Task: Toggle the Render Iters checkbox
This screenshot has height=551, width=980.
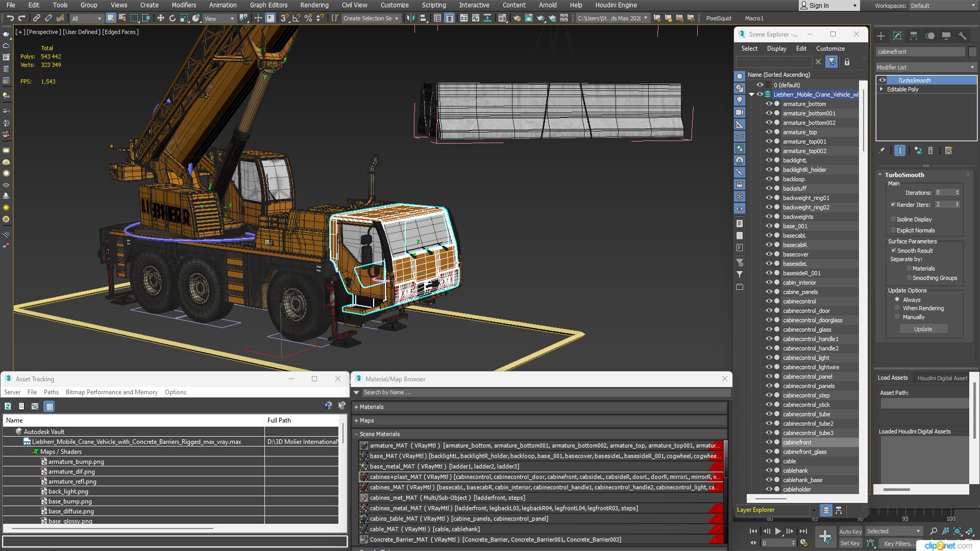Action: pyautogui.click(x=893, y=205)
